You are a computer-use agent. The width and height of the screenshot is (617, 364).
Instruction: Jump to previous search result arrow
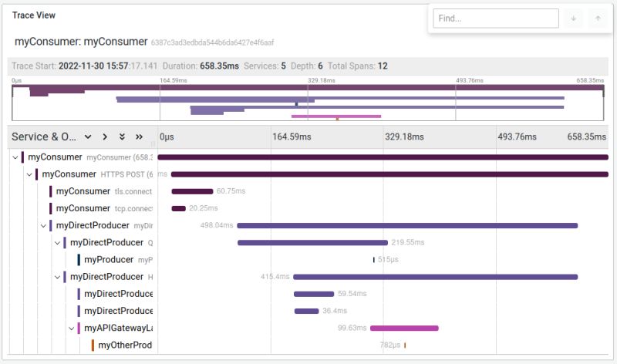(598, 19)
